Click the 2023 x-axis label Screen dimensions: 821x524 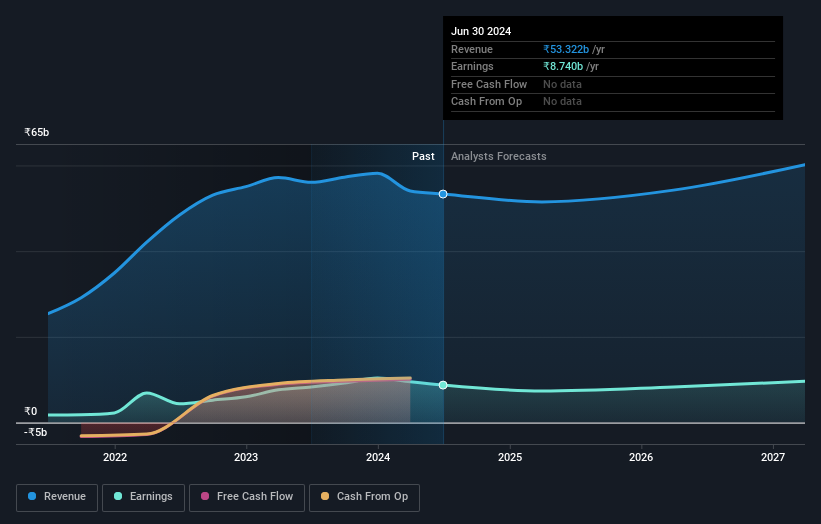(x=246, y=458)
